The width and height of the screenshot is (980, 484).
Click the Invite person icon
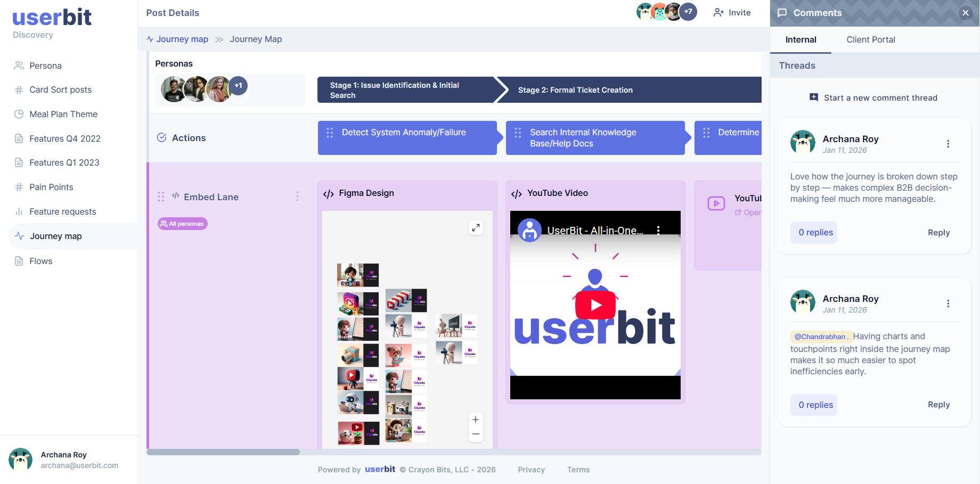pos(718,12)
